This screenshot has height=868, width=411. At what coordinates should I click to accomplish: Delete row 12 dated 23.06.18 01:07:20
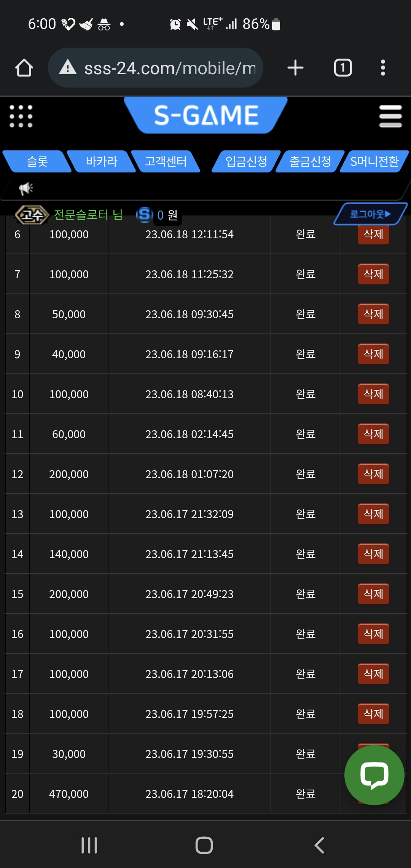coord(373,474)
